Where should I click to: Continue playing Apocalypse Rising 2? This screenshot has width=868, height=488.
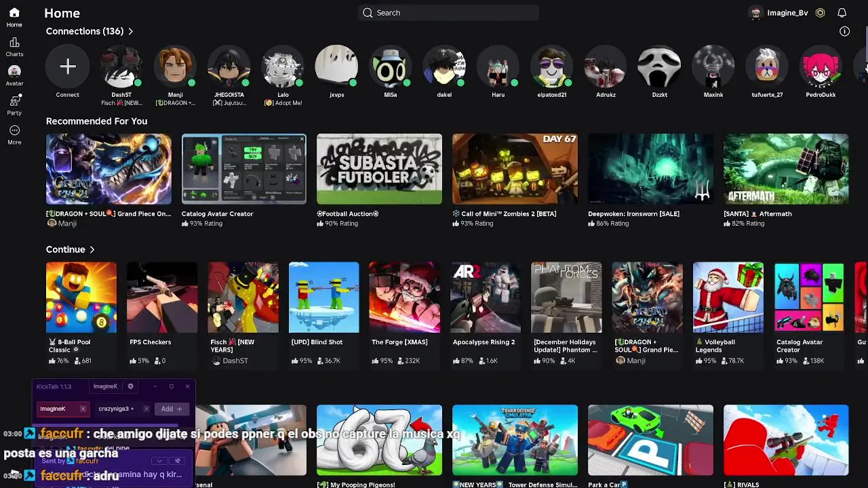pos(486,298)
